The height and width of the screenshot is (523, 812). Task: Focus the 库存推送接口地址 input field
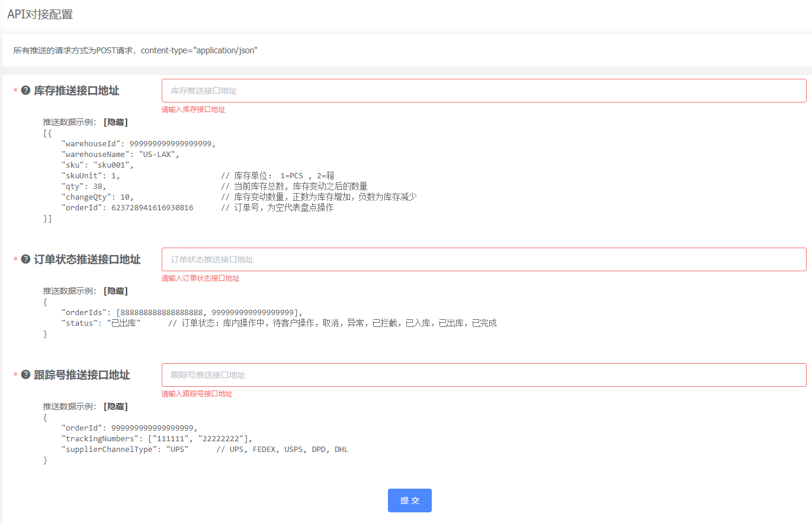coord(483,91)
